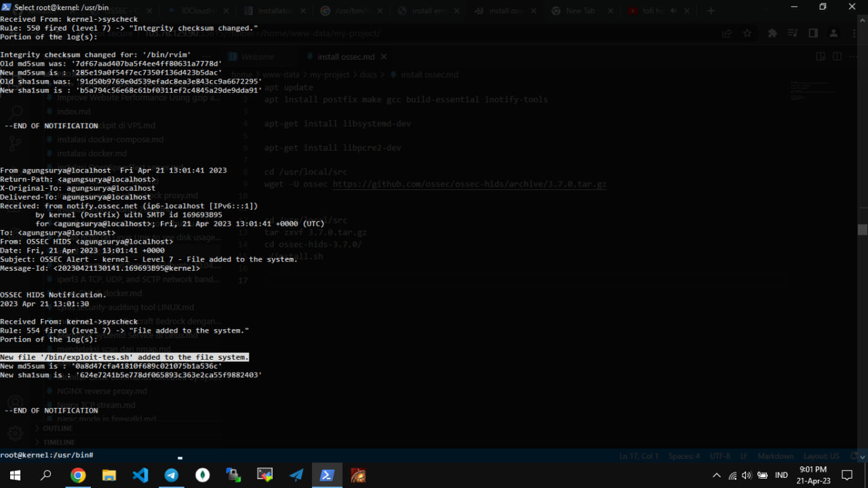Open WinSCP padlock icon on taskbar
Image resolution: width=868 pixels, height=488 pixels.
click(233, 475)
